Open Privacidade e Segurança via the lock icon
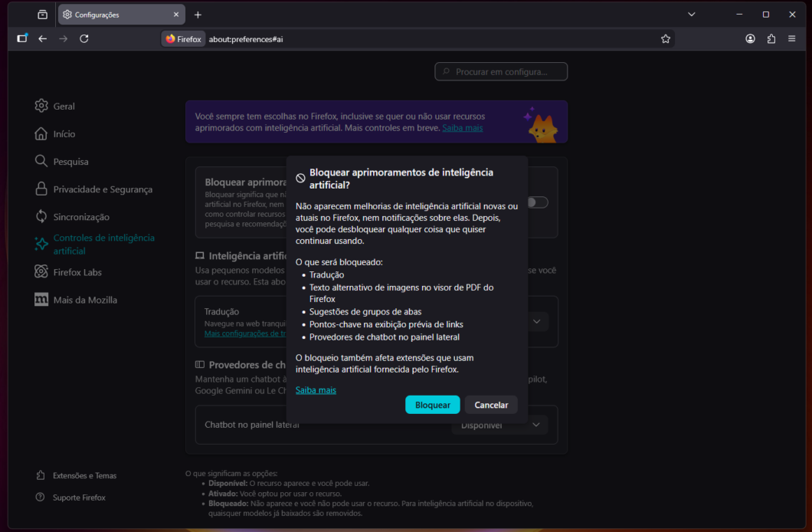This screenshot has width=812, height=532. tap(41, 189)
